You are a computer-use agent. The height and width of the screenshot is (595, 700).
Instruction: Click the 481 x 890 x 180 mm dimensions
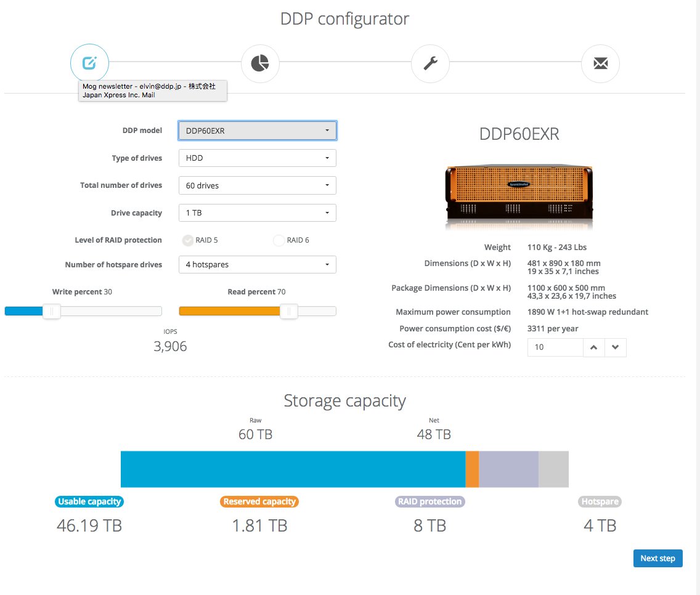564,264
